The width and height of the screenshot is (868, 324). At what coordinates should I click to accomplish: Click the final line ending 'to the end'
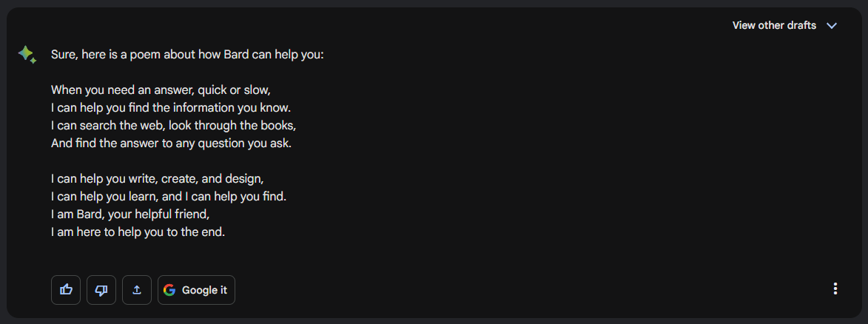click(x=138, y=232)
